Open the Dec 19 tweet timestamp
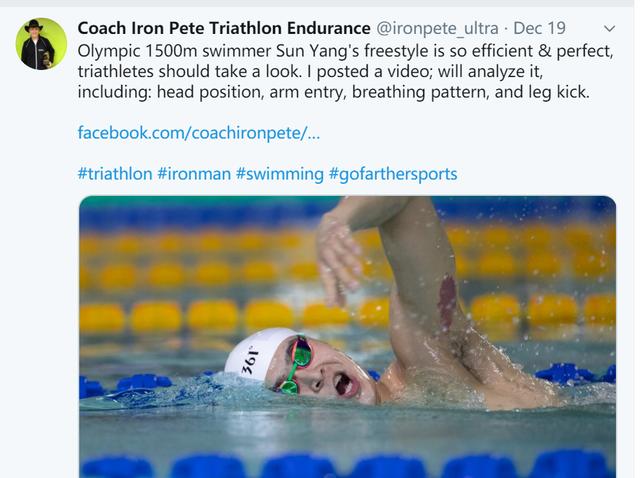This screenshot has width=640, height=478. [539, 28]
